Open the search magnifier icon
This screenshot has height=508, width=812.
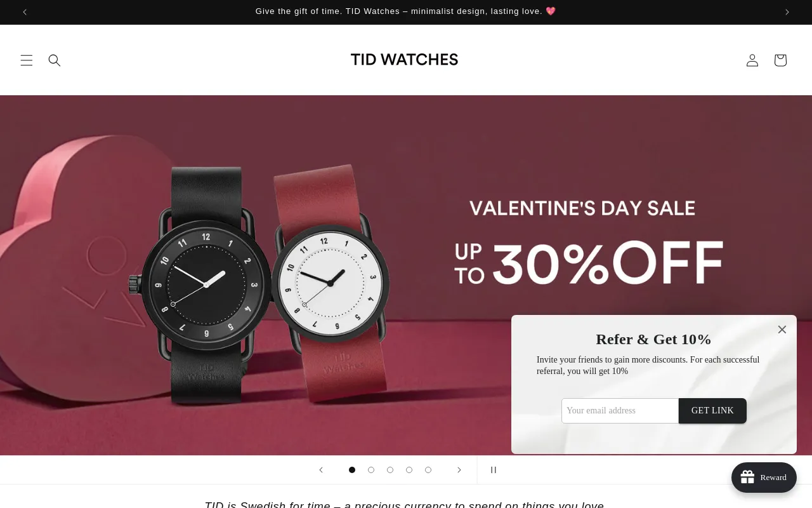(55, 60)
